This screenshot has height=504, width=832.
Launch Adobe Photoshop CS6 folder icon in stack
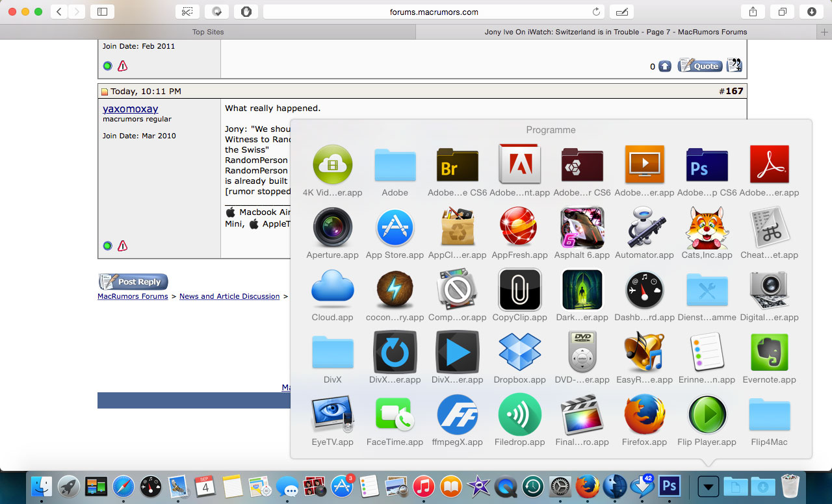click(707, 164)
